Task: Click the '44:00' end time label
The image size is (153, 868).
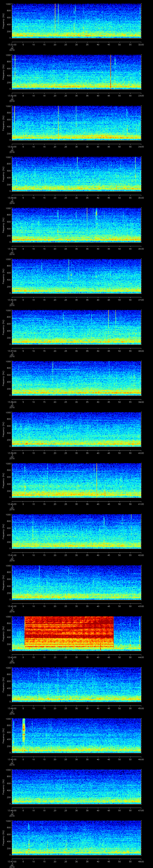Action: tap(141, 657)
